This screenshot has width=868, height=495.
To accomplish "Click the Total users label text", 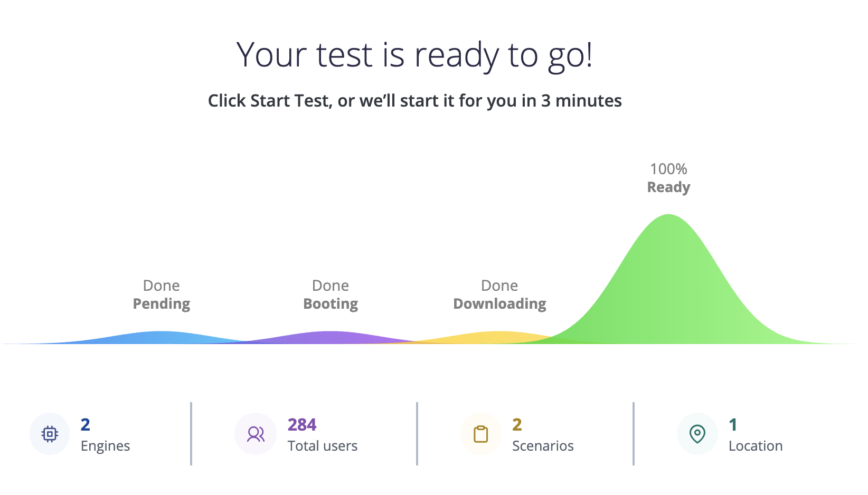I will [323, 446].
